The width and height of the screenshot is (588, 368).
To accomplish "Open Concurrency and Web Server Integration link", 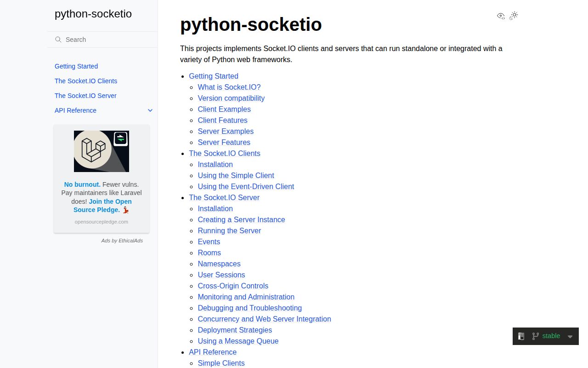I will tap(264, 319).
